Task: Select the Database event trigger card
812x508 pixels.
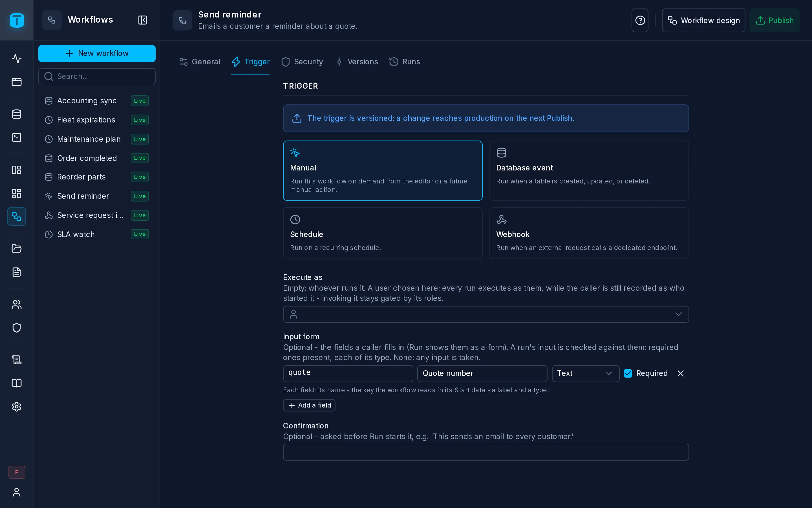Action: click(589, 171)
